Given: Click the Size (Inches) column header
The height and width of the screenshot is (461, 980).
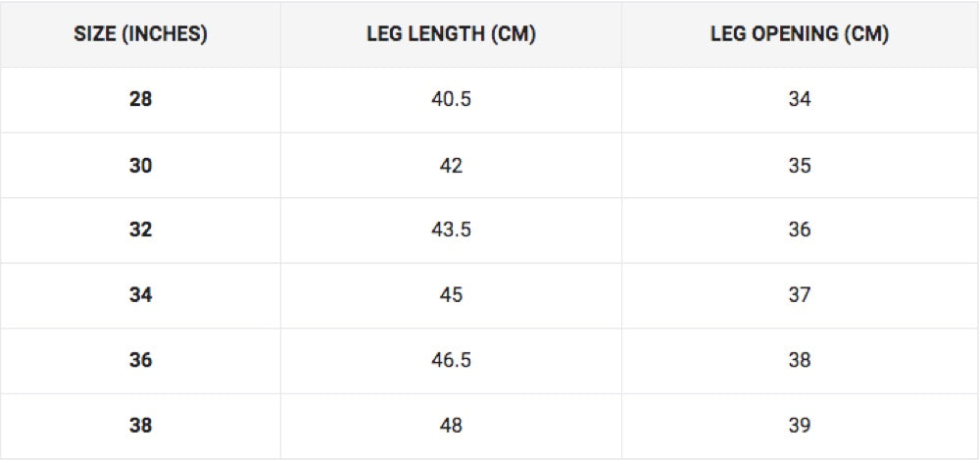Looking at the screenshot, I should coord(140,34).
